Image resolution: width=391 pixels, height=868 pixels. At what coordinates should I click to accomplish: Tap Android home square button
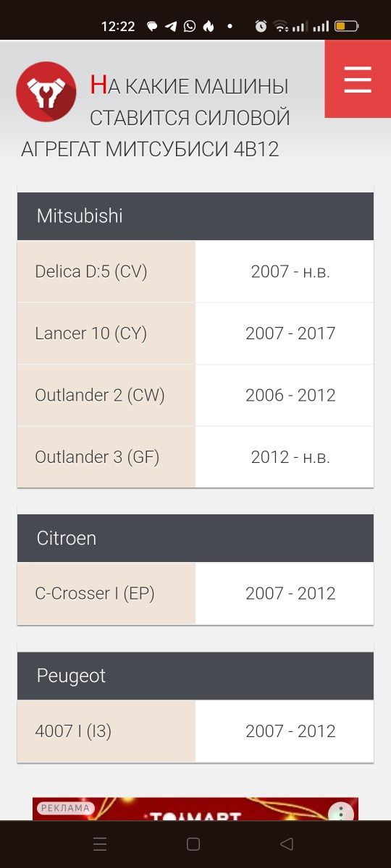(193, 843)
